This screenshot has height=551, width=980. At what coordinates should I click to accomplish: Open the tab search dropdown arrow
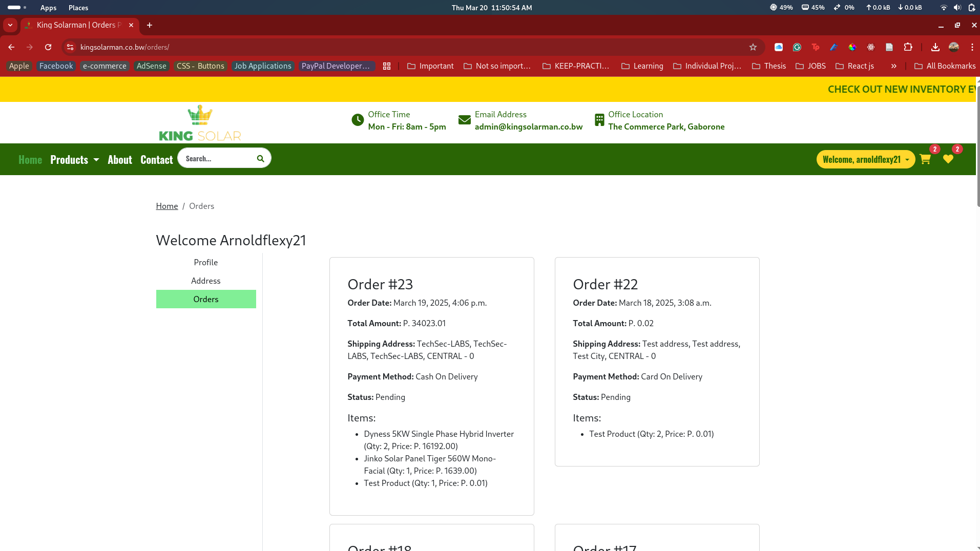coord(10,25)
